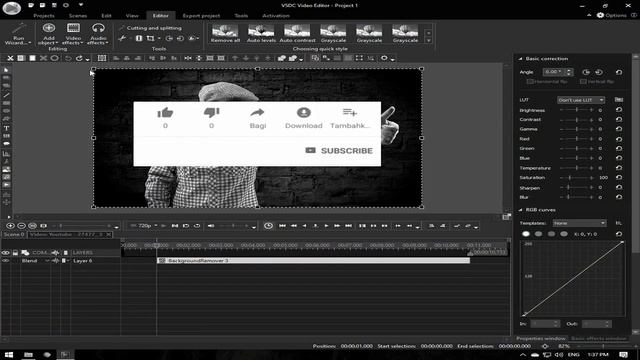640x360 pixels.
Task: Reset the Angle value
Action: click(619, 72)
